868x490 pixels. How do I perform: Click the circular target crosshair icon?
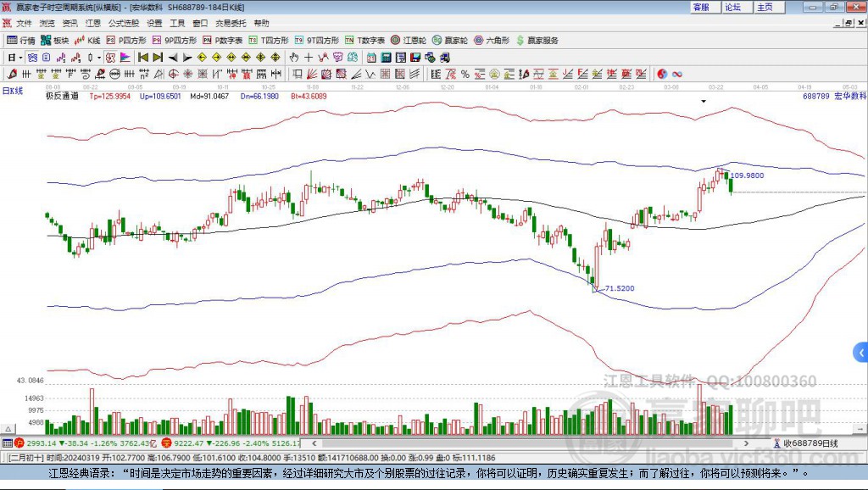173,75
